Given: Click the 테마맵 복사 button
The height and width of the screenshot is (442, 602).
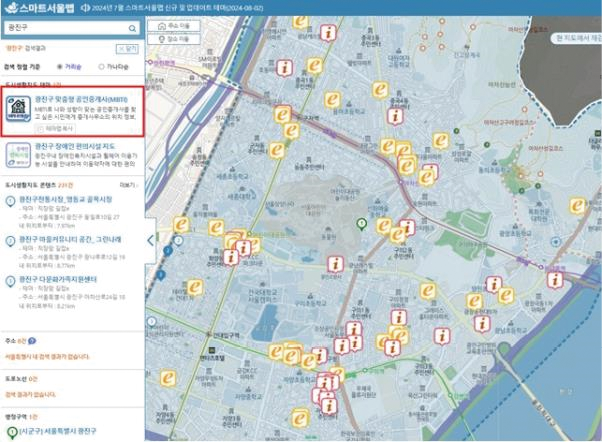Looking at the screenshot, I should pos(55,129).
